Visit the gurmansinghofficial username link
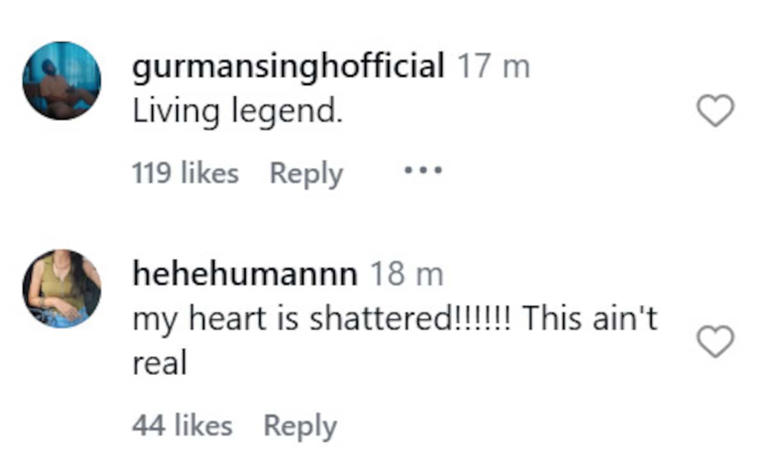 click(x=288, y=67)
